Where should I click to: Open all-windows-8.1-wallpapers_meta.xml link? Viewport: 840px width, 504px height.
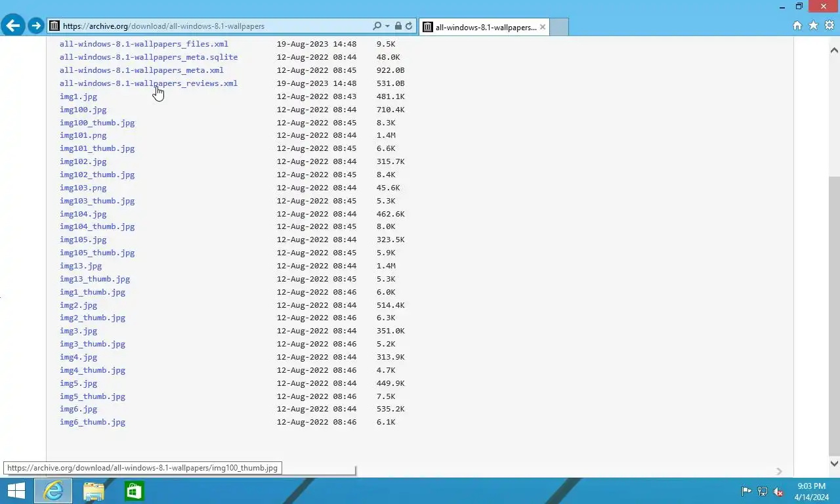tap(141, 70)
